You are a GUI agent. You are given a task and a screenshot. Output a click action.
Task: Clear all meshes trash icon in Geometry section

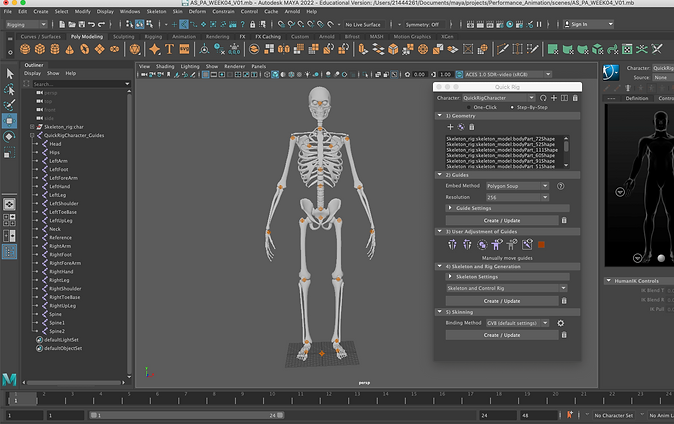click(472, 127)
